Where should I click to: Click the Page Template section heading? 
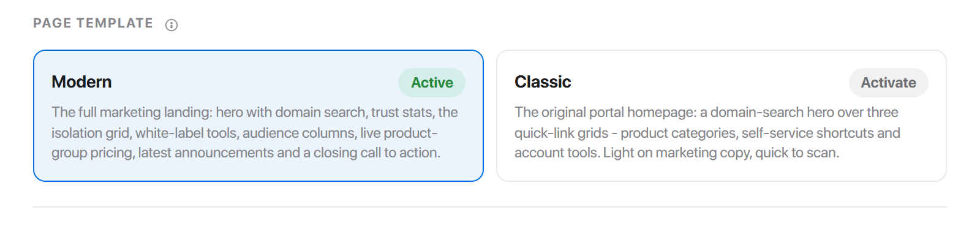click(x=93, y=23)
